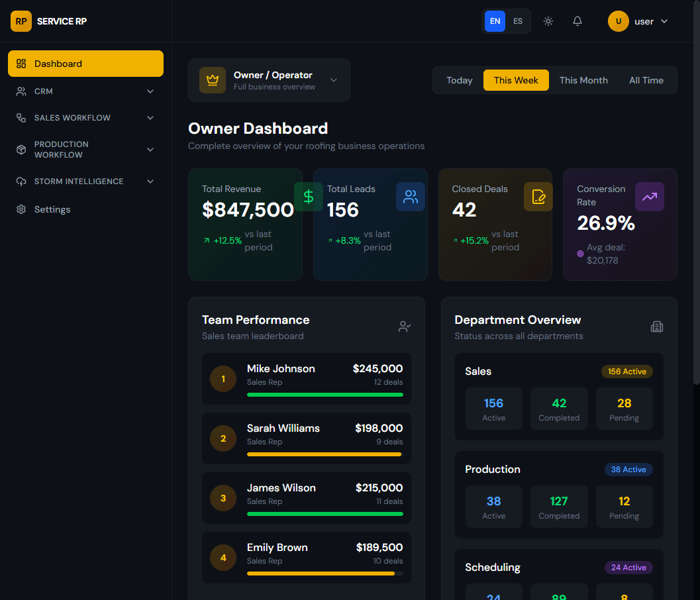
Task: Click the Department Overview building icon
Action: 657,326
